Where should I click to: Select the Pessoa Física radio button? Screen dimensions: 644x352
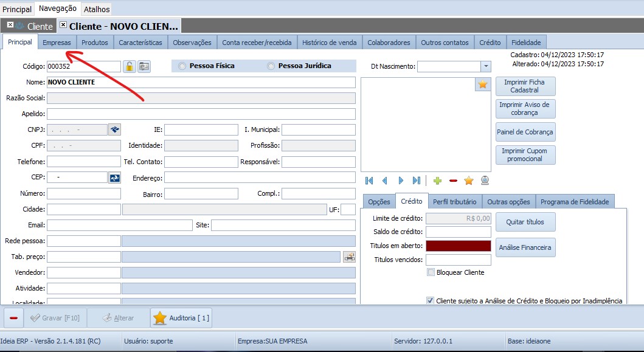tap(182, 66)
